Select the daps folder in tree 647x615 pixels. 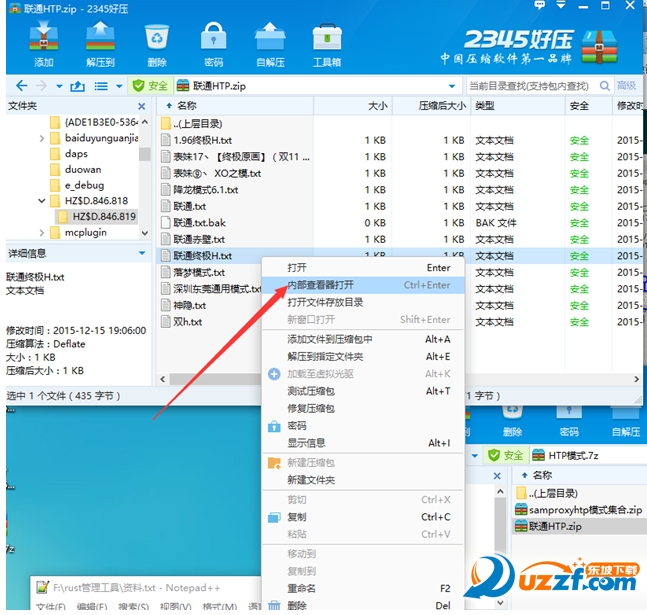(x=76, y=154)
